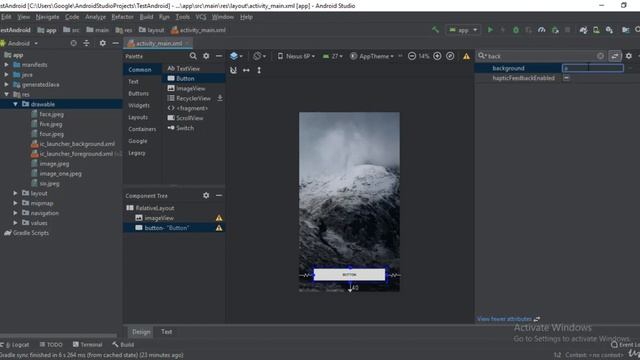Start debugging with the bug icon
640x360 pixels.
click(516, 30)
